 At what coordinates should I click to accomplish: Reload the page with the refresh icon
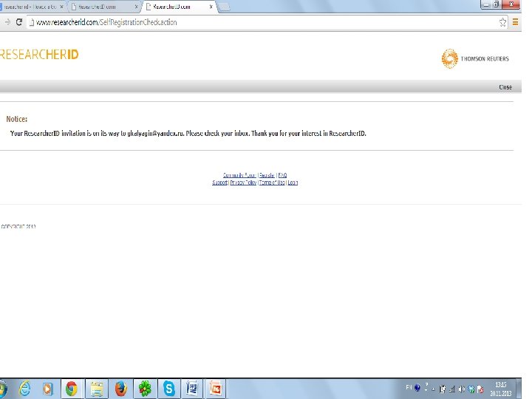pyautogui.click(x=19, y=22)
